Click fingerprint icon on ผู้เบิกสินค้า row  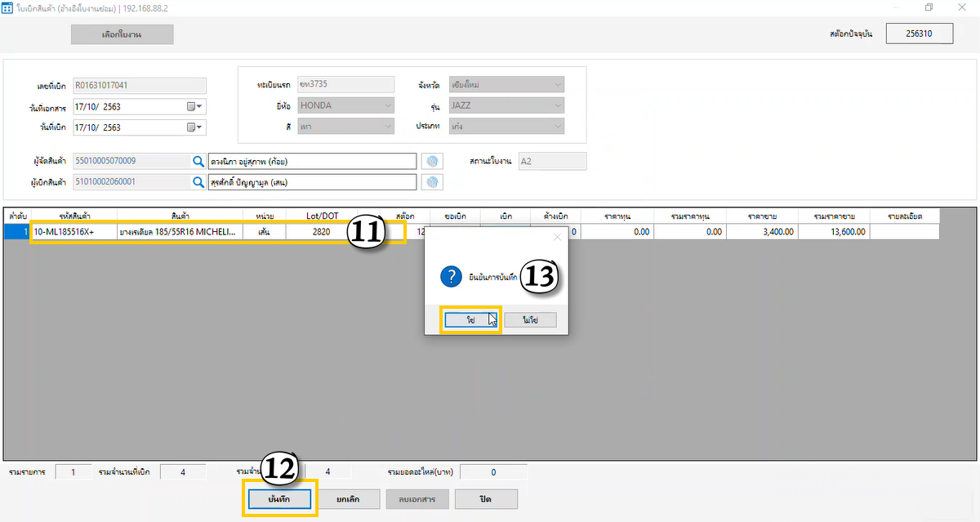pos(434,182)
